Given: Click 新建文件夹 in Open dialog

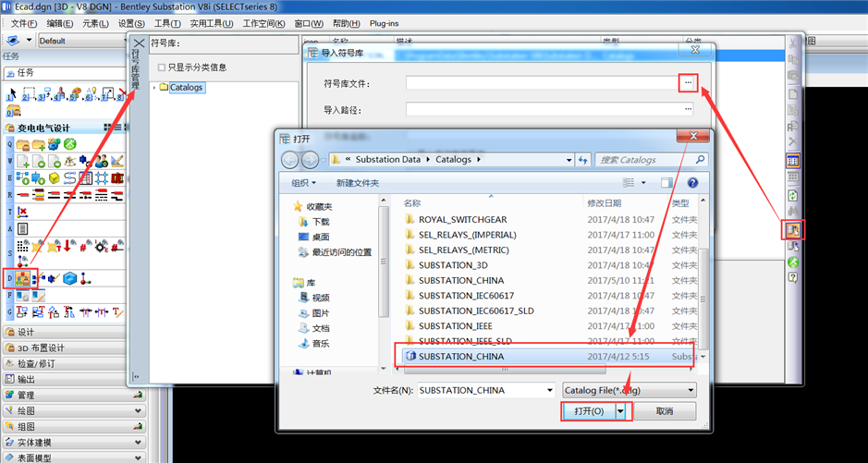Looking at the screenshot, I should tap(358, 183).
